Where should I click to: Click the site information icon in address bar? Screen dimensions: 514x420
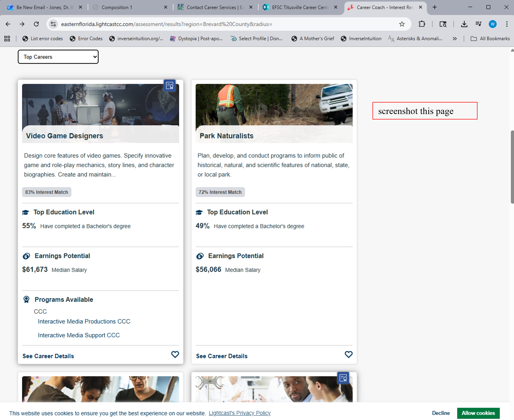pos(53,24)
